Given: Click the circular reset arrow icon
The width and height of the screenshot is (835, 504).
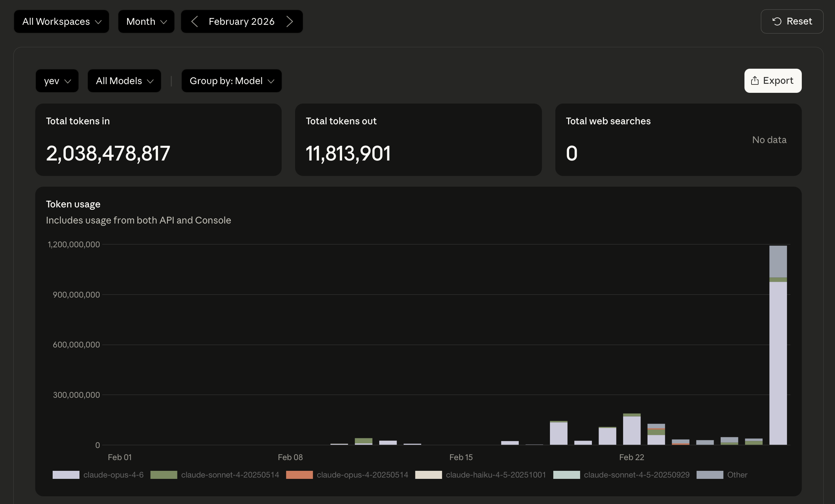Looking at the screenshot, I should (x=777, y=21).
